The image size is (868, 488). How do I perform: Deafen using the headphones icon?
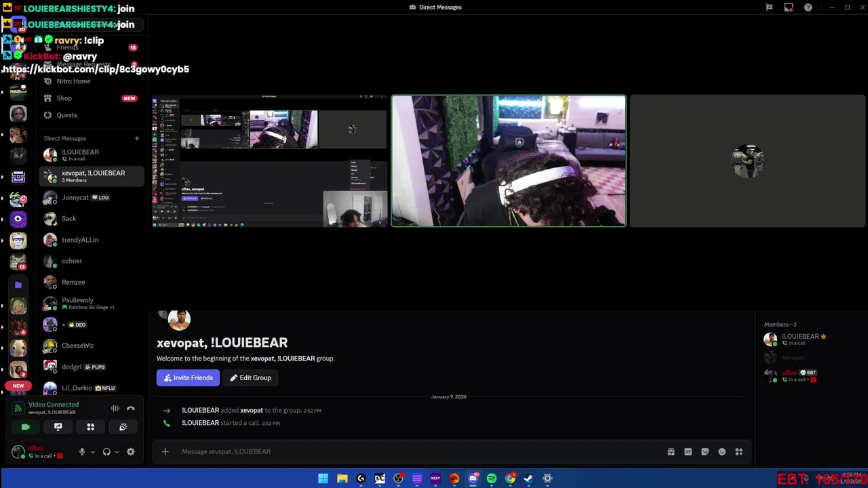coord(106,452)
